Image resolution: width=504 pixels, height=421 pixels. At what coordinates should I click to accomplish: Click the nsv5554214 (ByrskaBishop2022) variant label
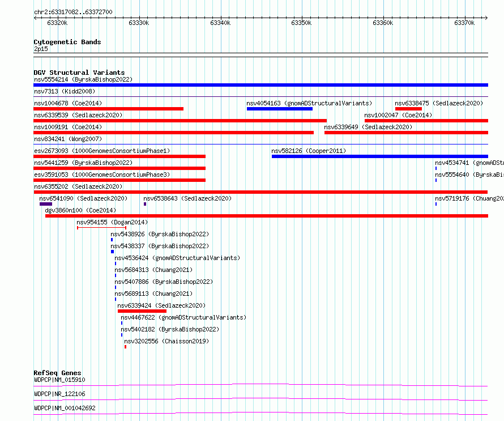[83, 79]
